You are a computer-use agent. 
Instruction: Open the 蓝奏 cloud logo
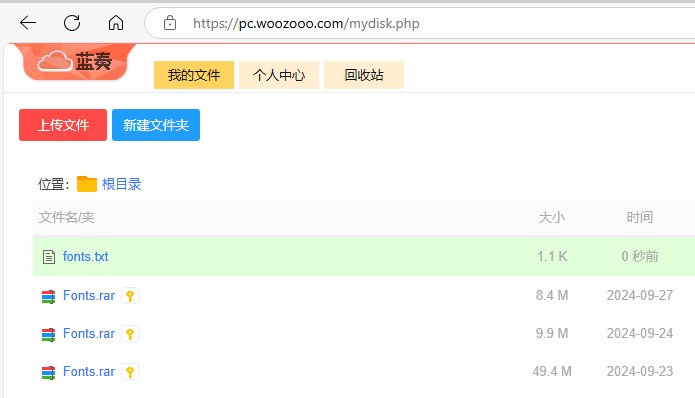click(75, 61)
